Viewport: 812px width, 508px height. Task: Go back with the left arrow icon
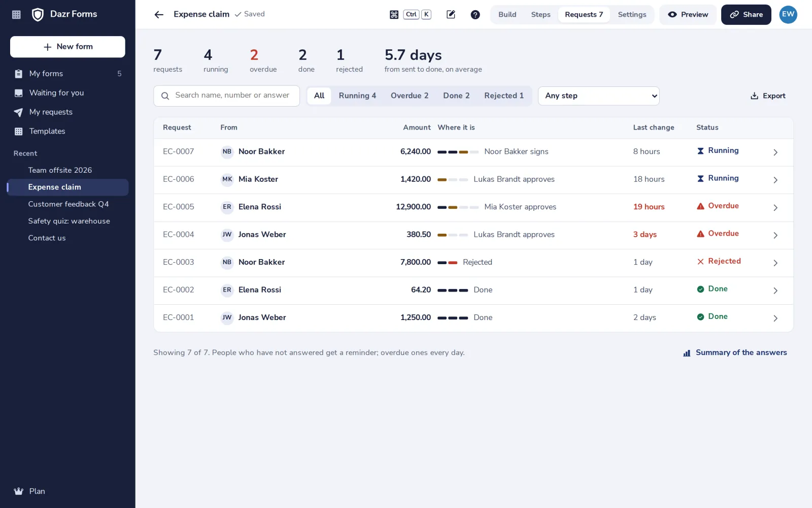(159, 15)
